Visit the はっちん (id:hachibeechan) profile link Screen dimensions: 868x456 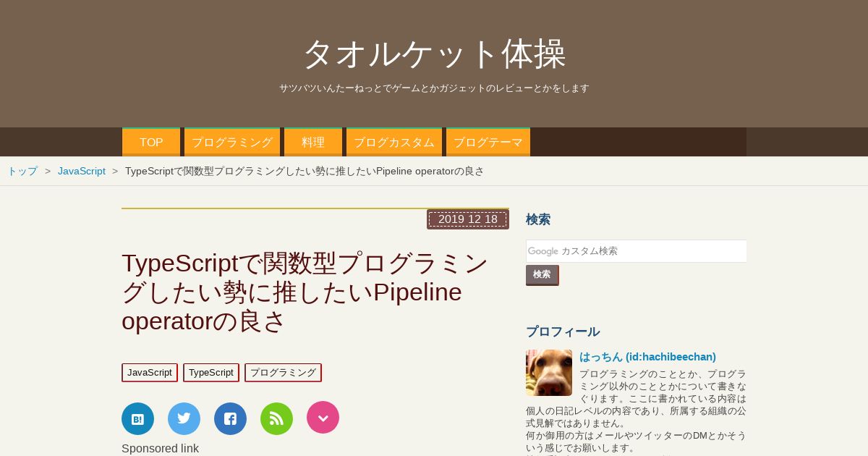click(x=647, y=357)
